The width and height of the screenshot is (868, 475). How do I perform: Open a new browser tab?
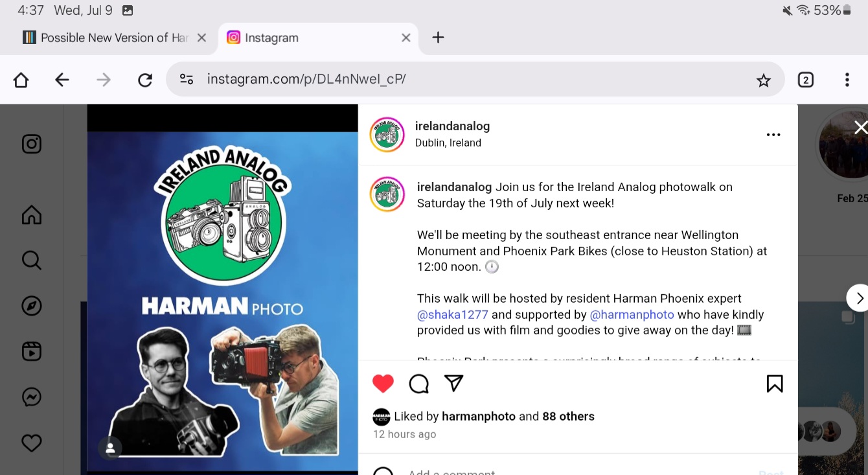(x=439, y=38)
